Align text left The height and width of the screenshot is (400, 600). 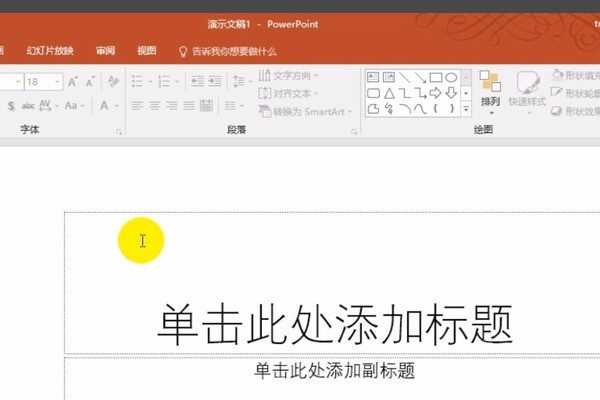click(137, 106)
